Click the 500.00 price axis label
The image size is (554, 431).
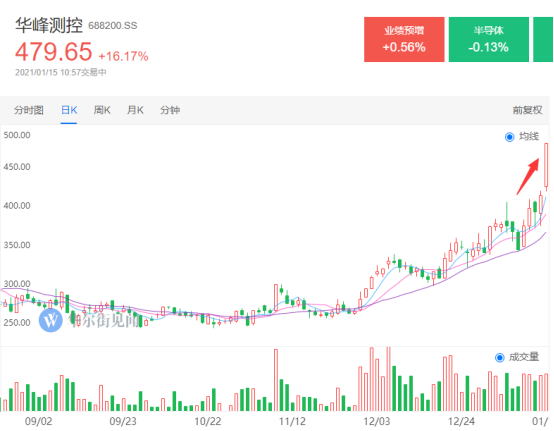pyautogui.click(x=17, y=135)
